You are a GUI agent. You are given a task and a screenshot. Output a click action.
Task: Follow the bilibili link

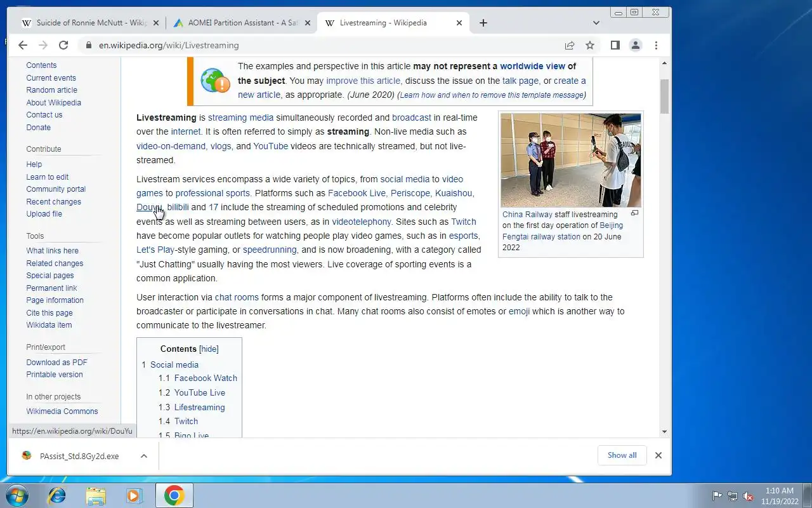point(178,207)
